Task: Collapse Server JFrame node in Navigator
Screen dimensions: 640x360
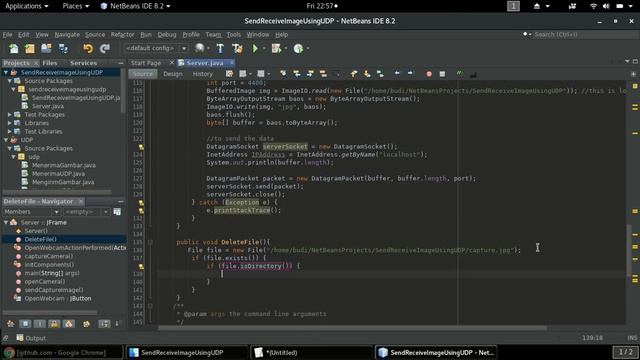Action: (x=6, y=222)
